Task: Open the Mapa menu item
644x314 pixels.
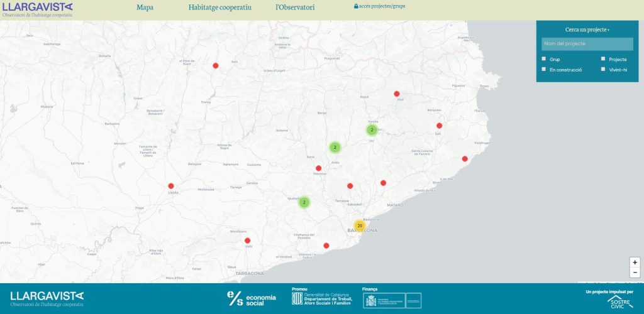Action: [145, 8]
